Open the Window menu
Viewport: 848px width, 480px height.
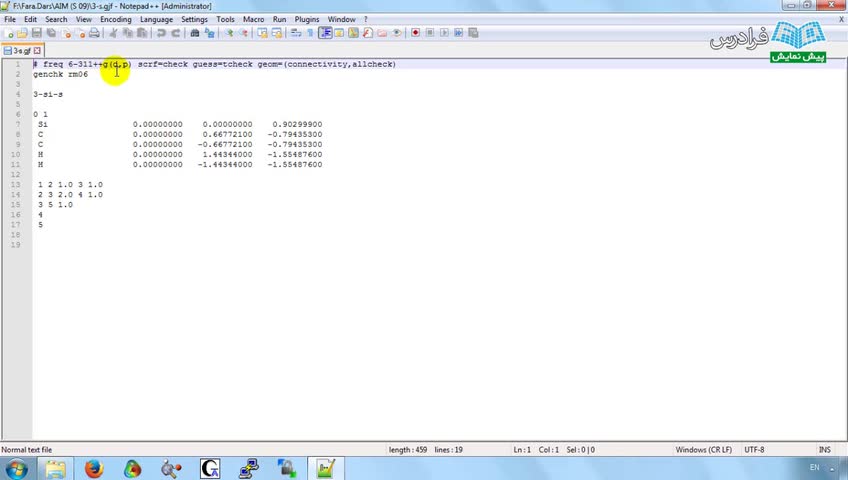click(341, 19)
